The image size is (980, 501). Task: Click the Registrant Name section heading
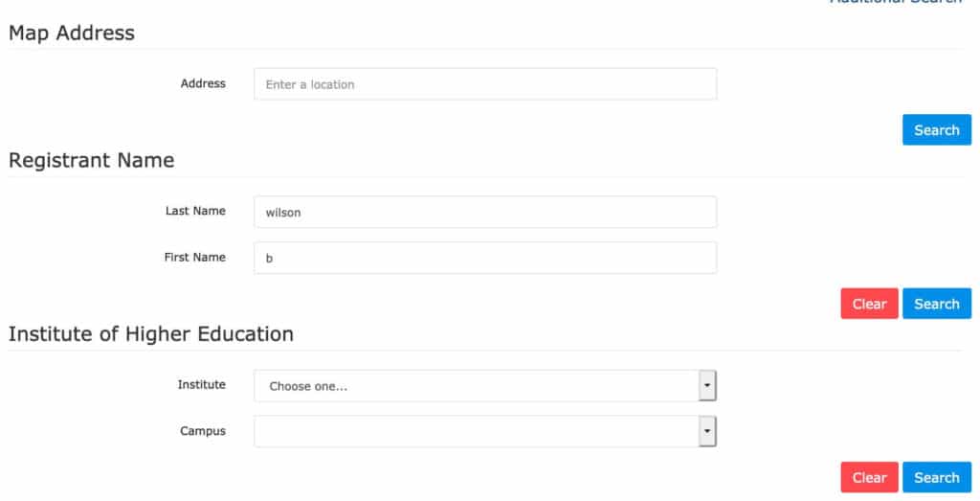91,161
